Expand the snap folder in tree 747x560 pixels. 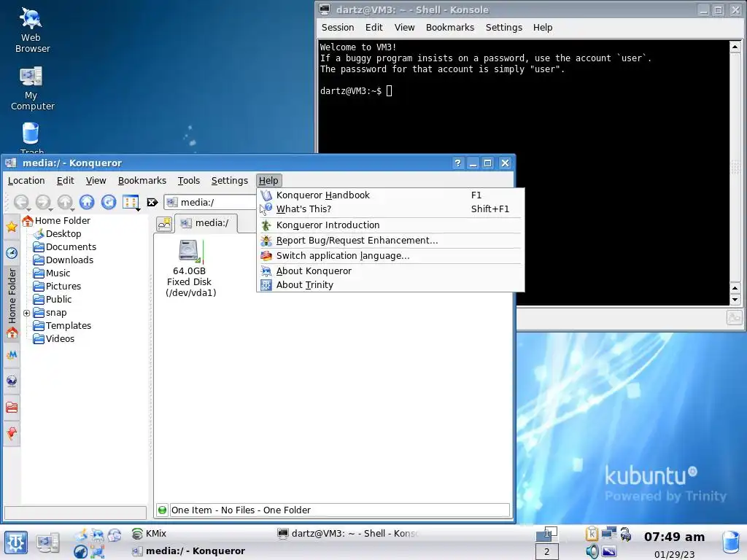27,313
